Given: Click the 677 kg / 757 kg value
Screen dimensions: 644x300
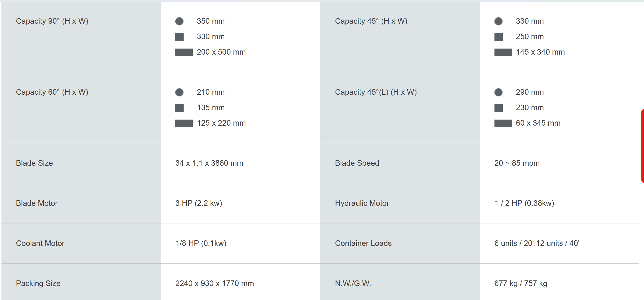Looking at the screenshot, I should coord(521,283).
